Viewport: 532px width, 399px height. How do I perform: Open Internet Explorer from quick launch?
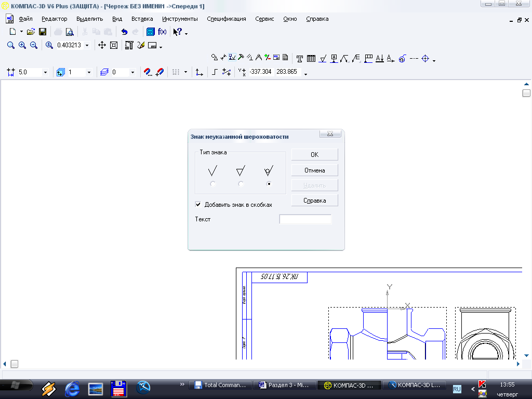click(72, 389)
